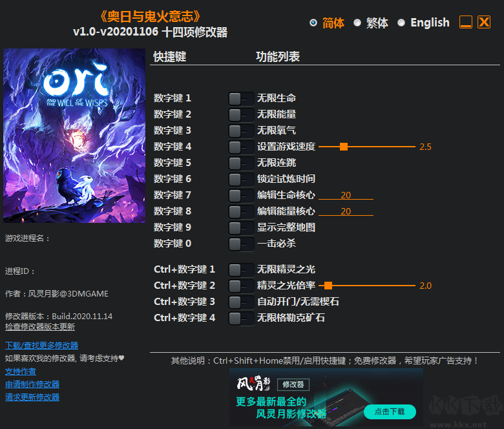504x429 pixels.
Task: Toggle 无限能量 switch
Action: click(242, 115)
